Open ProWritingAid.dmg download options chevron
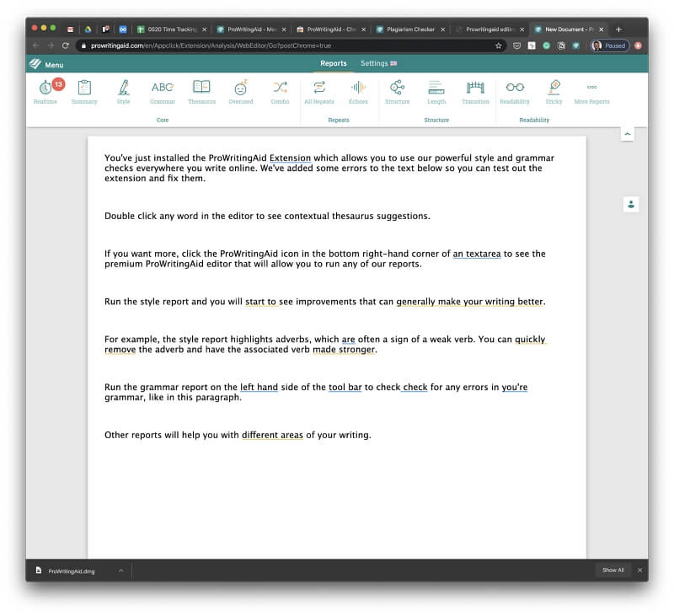This screenshot has width=674, height=616. click(120, 570)
